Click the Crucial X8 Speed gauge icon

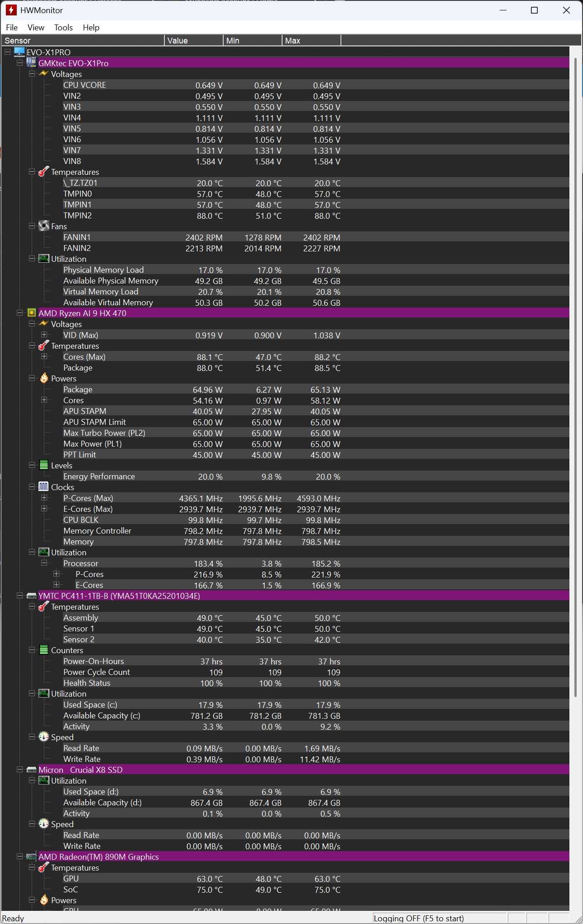click(x=43, y=823)
